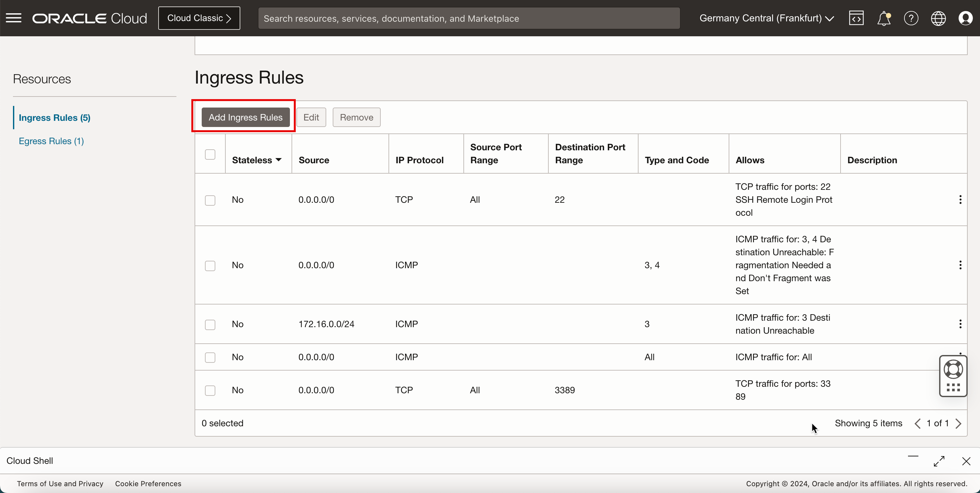The width and height of the screenshot is (980, 493).
Task: Select Ingress Rules (5) resource tab
Action: 54,118
